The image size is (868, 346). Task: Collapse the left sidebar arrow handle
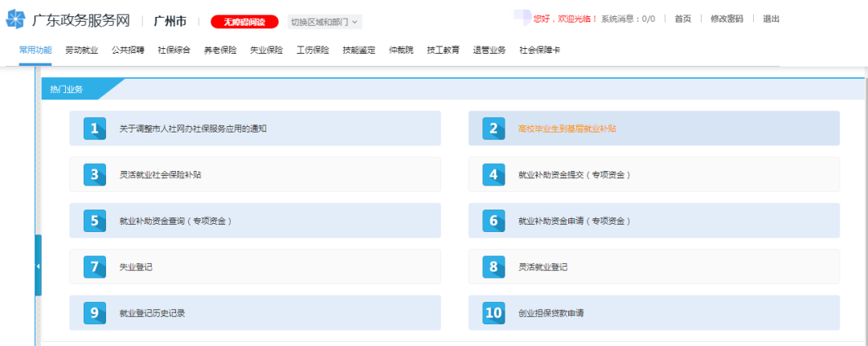click(x=38, y=266)
